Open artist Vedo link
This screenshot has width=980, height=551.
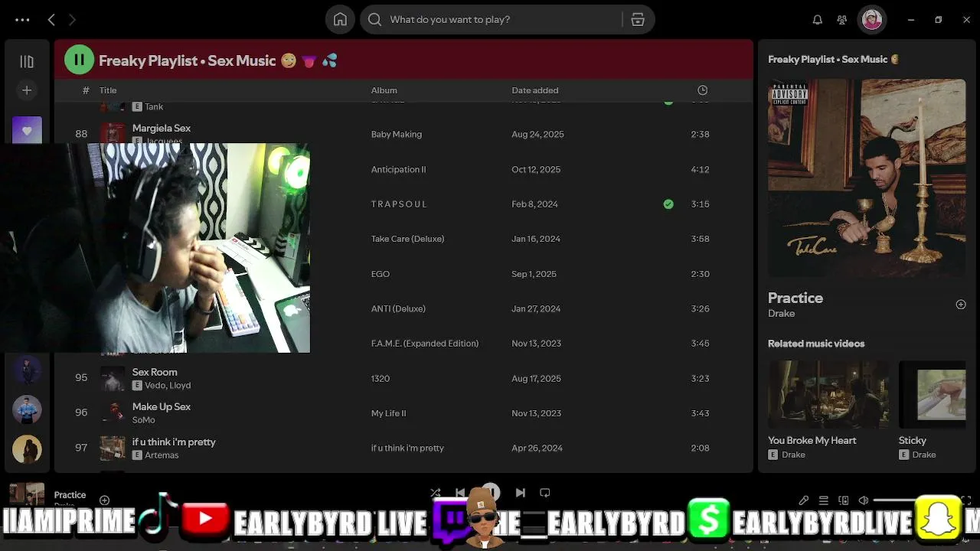click(x=155, y=385)
